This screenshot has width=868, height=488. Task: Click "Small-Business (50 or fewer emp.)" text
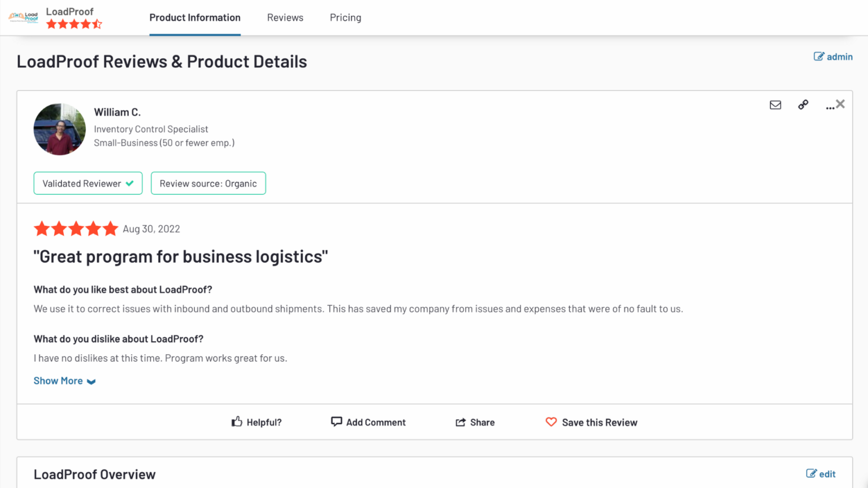tap(164, 143)
